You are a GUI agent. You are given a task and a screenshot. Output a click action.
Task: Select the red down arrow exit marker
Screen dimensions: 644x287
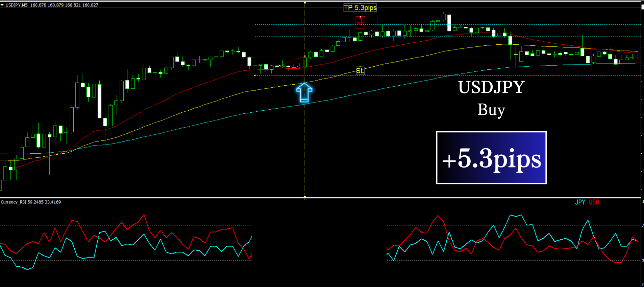coord(360,22)
